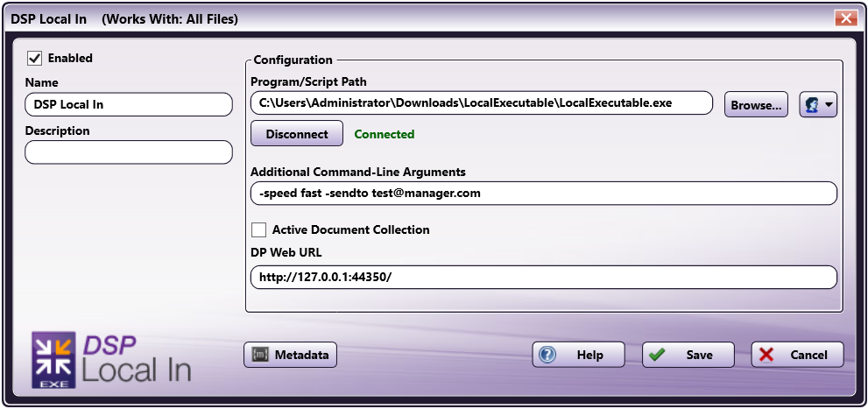868x409 pixels.
Task: Edit the Additional Command-Line Arguments field
Action: pyautogui.click(x=544, y=194)
